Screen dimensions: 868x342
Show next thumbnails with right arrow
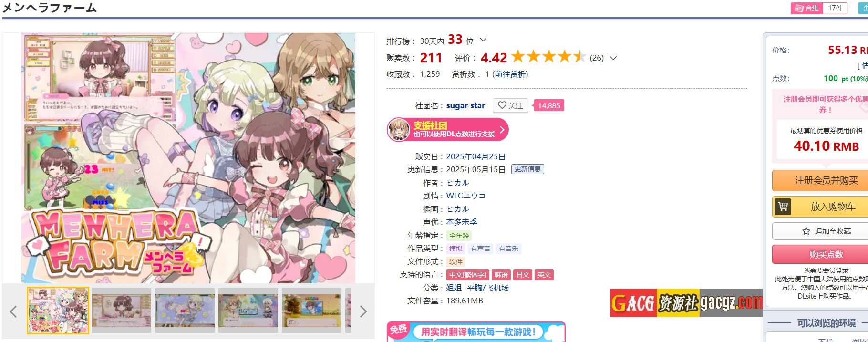coord(363,311)
